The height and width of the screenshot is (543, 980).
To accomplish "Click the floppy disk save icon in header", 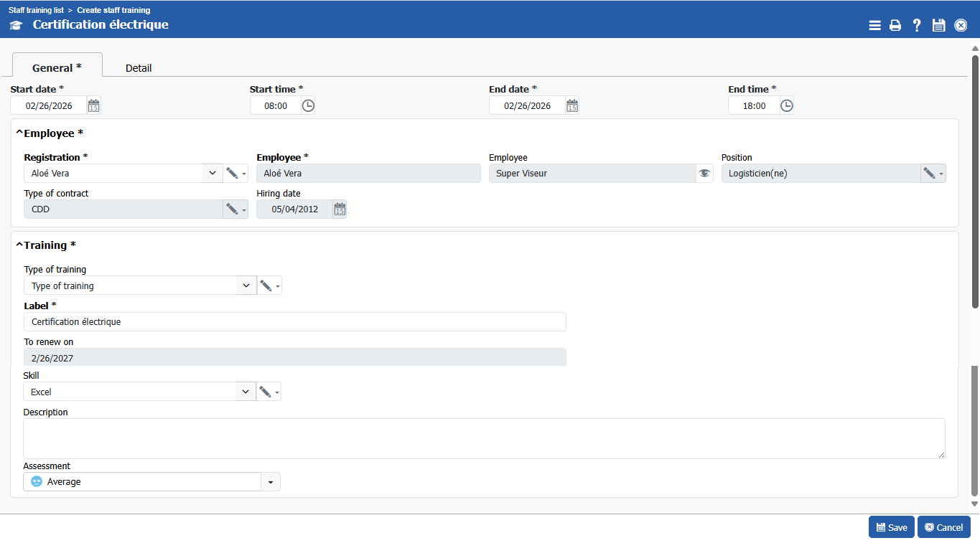I will click(x=938, y=26).
